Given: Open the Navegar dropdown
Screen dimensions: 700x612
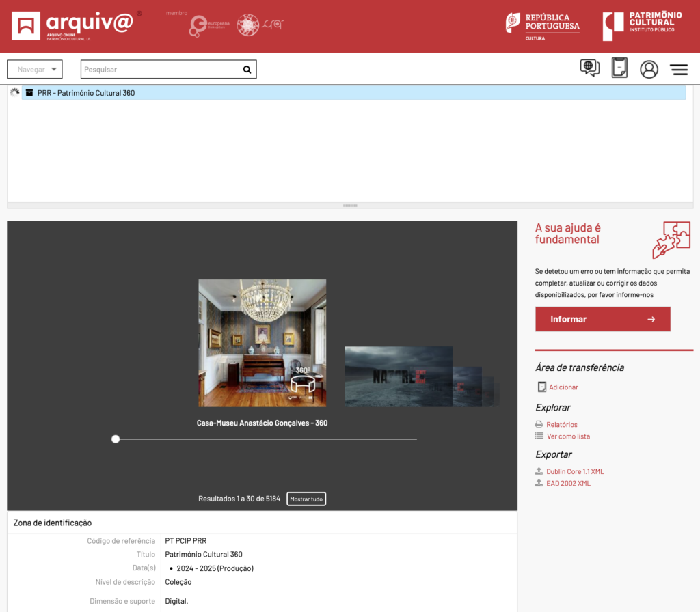Looking at the screenshot, I should click(x=35, y=69).
